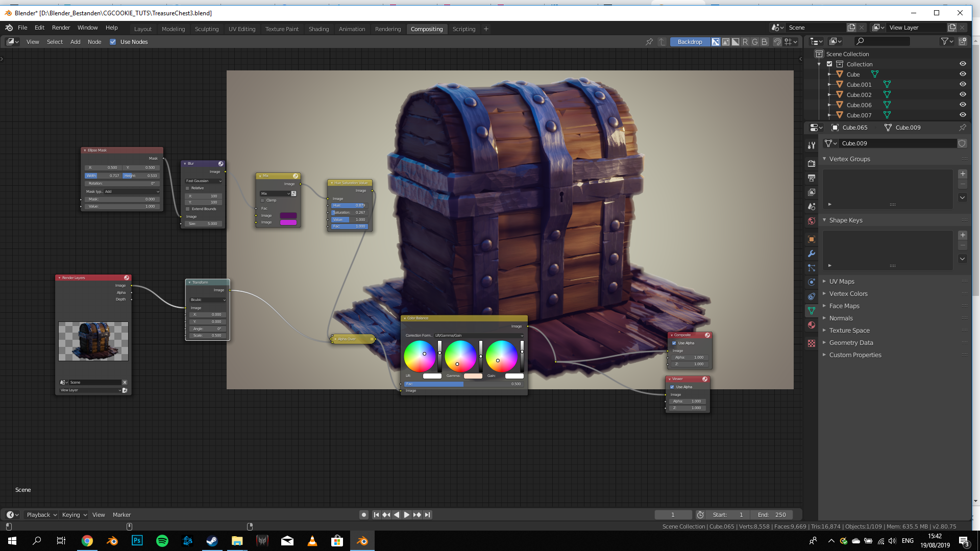
Task: Hide Cube.001 with its eye icon
Action: 963,85
